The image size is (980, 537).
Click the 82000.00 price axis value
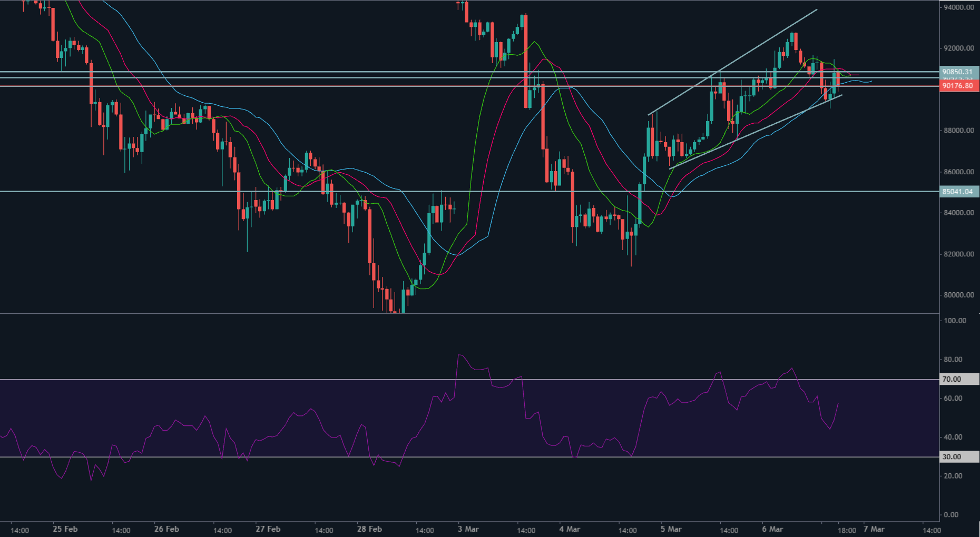coord(959,254)
